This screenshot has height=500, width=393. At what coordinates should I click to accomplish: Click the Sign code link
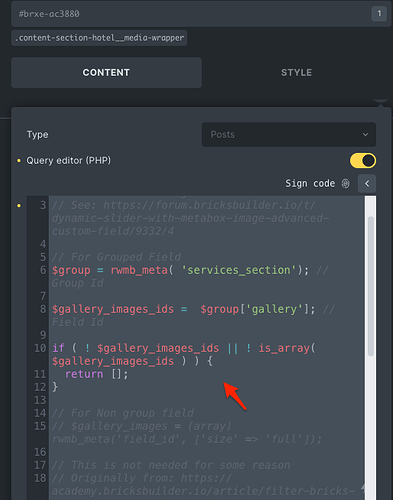(310, 183)
